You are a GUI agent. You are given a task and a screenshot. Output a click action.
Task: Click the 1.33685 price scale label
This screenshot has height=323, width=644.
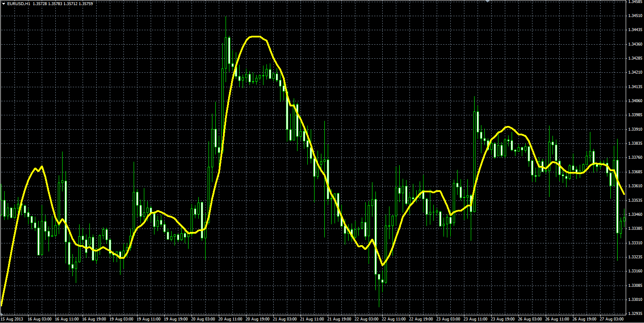[635, 172]
